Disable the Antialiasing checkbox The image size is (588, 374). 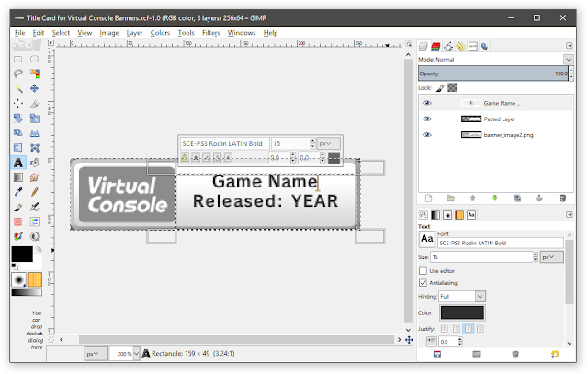[423, 282]
